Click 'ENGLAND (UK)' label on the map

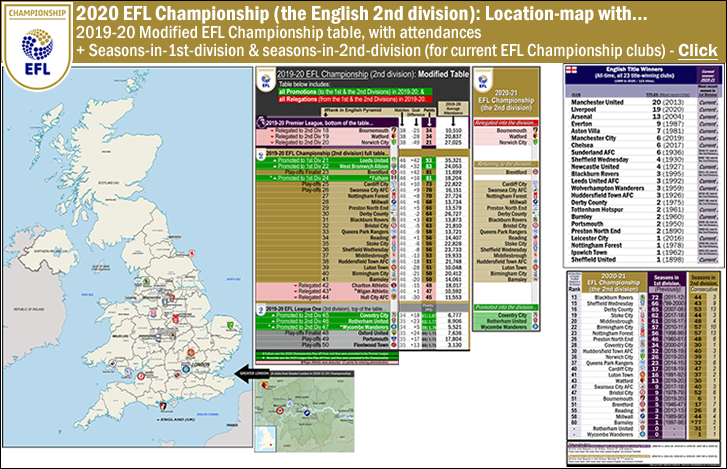pyautogui.click(x=178, y=419)
